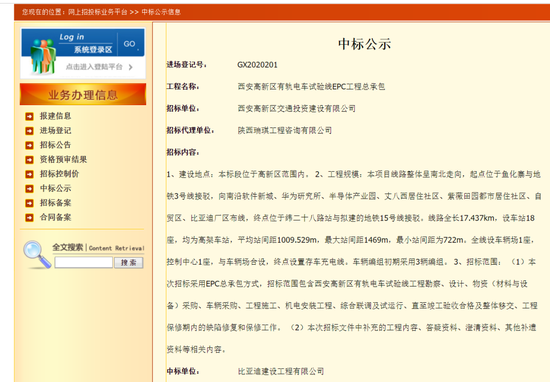Click arrow icon beside 点击进入登陆平台

click(130, 67)
